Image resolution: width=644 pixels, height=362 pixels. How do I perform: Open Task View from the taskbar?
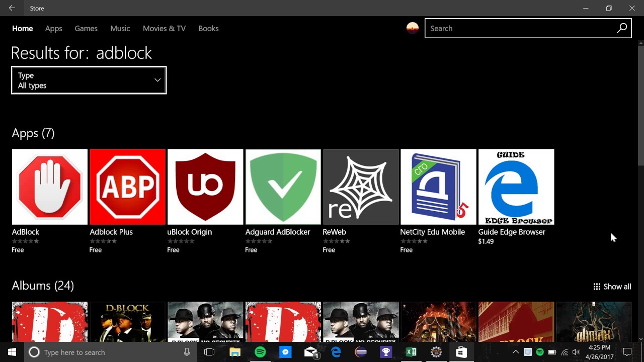[x=209, y=352]
